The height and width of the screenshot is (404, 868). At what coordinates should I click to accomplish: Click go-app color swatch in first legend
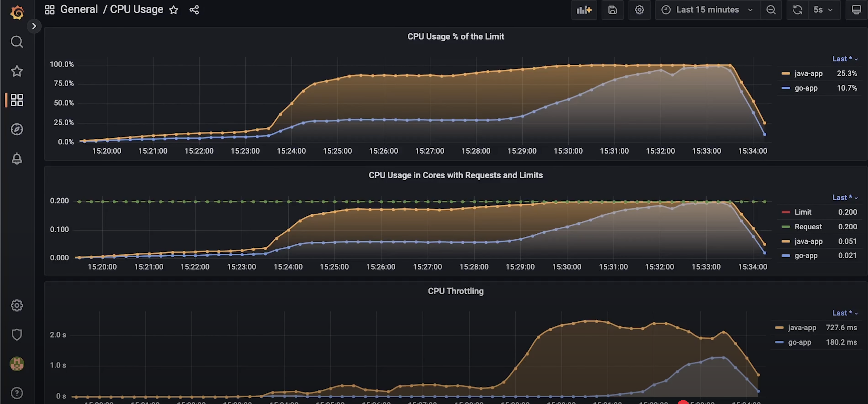785,88
